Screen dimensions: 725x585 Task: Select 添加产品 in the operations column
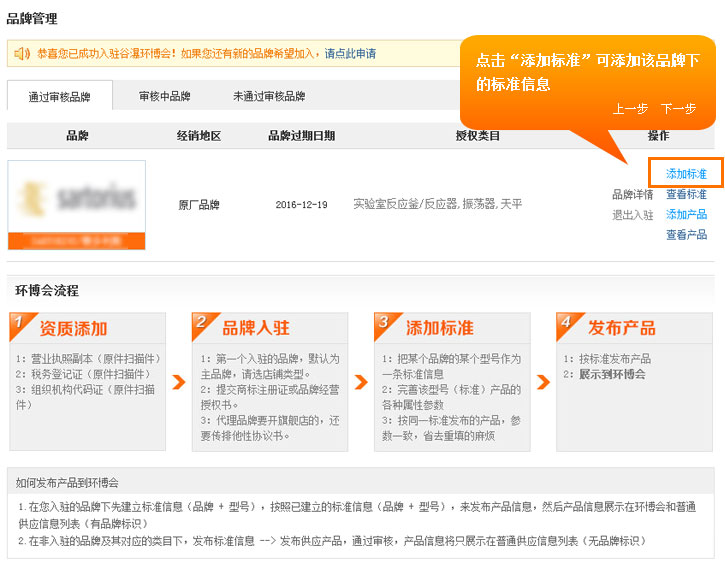pyautogui.click(x=686, y=214)
